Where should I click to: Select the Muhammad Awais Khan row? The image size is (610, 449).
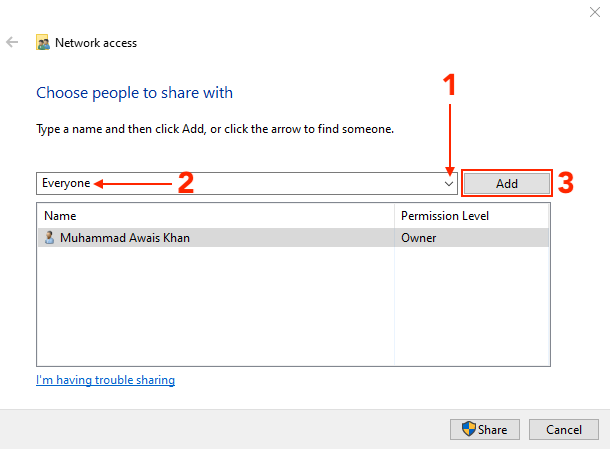[293, 238]
